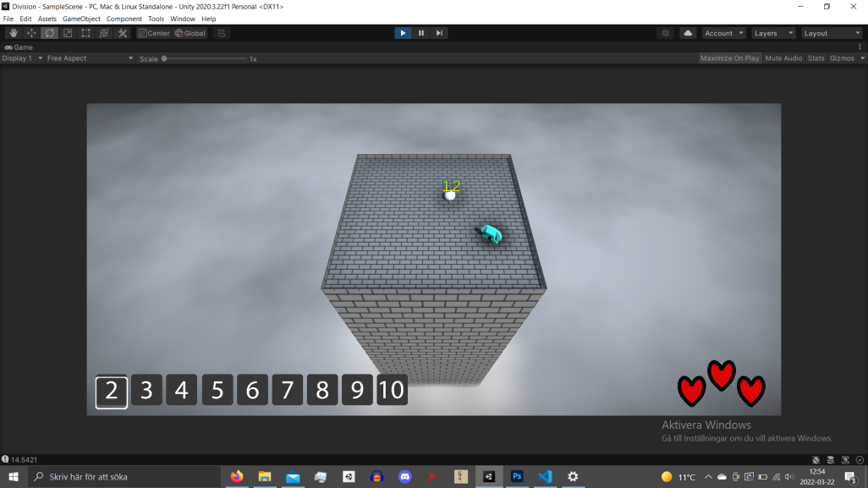Image resolution: width=868 pixels, height=488 pixels.
Task: Select the Scale tool
Action: point(68,33)
